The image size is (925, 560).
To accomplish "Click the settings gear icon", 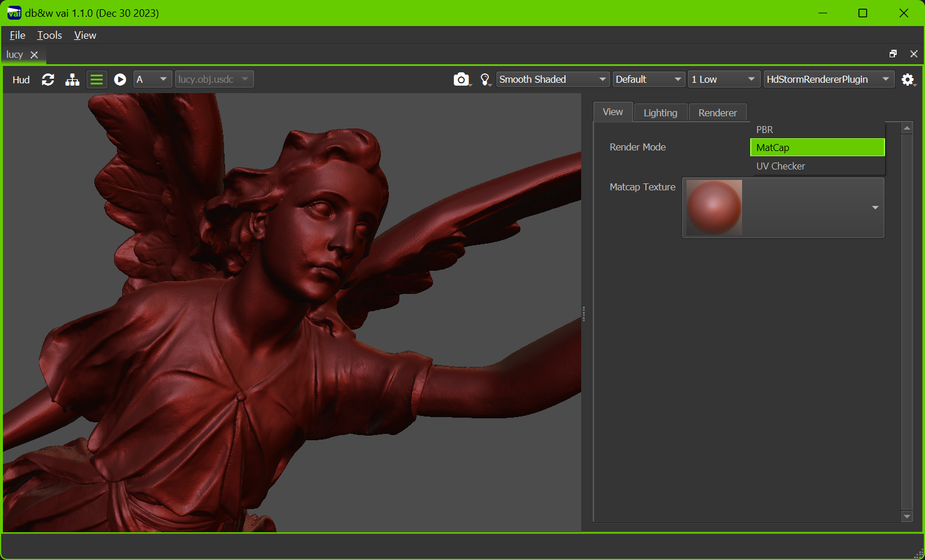I will pyautogui.click(x=908, y=80).
